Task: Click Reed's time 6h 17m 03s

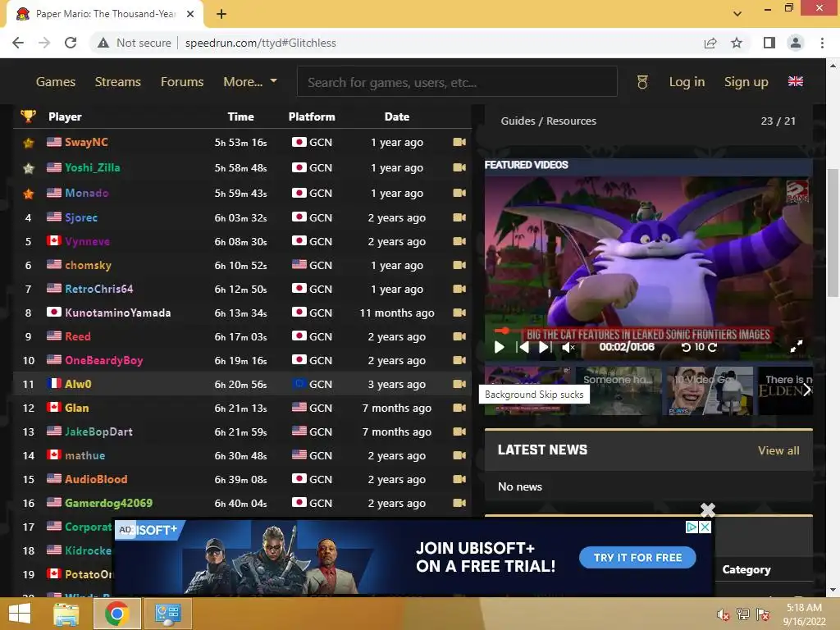Action: (x=240, y=337)
